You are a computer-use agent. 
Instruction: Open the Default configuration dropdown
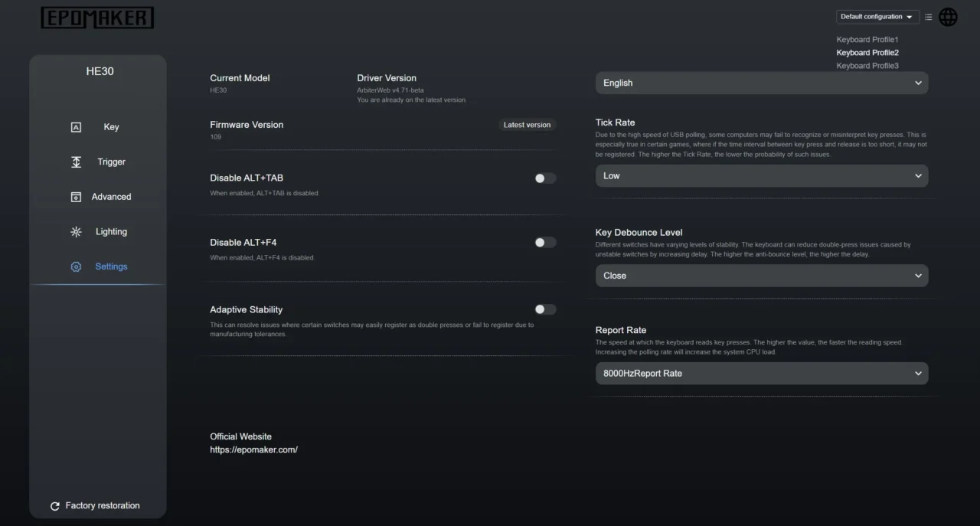(877, 17)
